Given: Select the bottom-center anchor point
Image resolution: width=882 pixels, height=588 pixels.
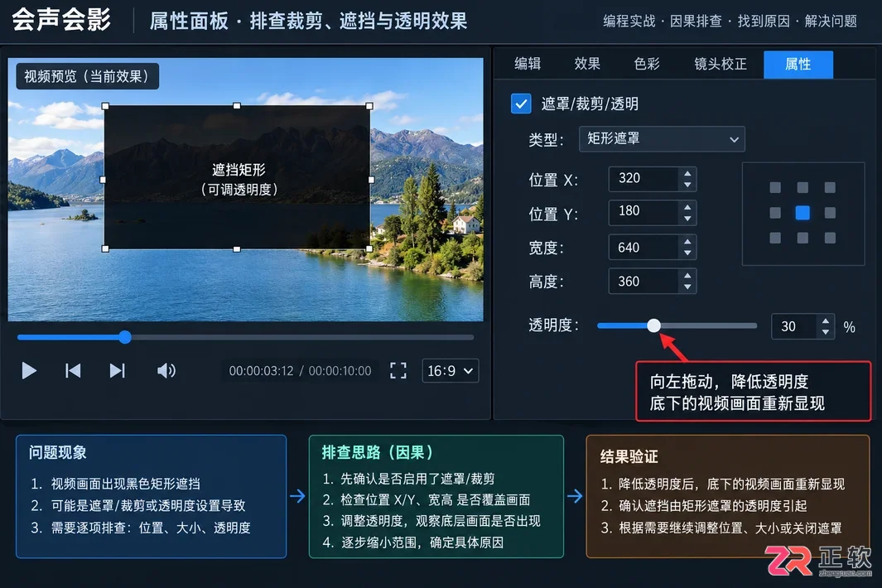Looking at the screenshot, I should [x=802, y=238].
